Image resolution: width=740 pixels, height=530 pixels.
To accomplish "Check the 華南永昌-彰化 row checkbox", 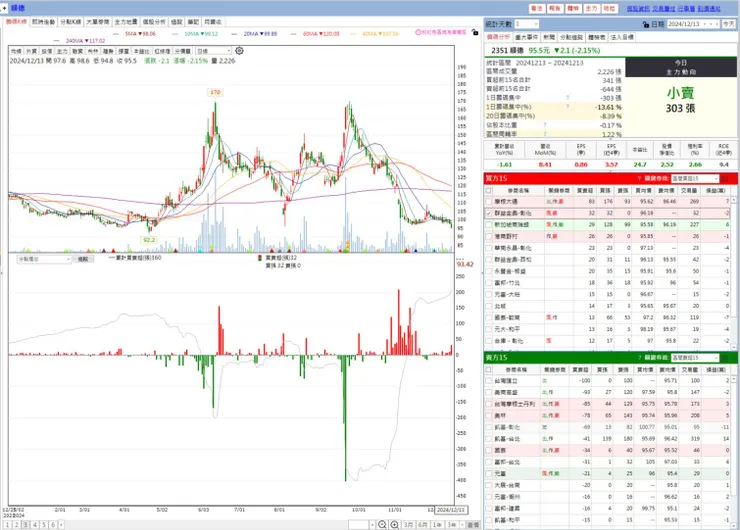I will click(489, 248).
